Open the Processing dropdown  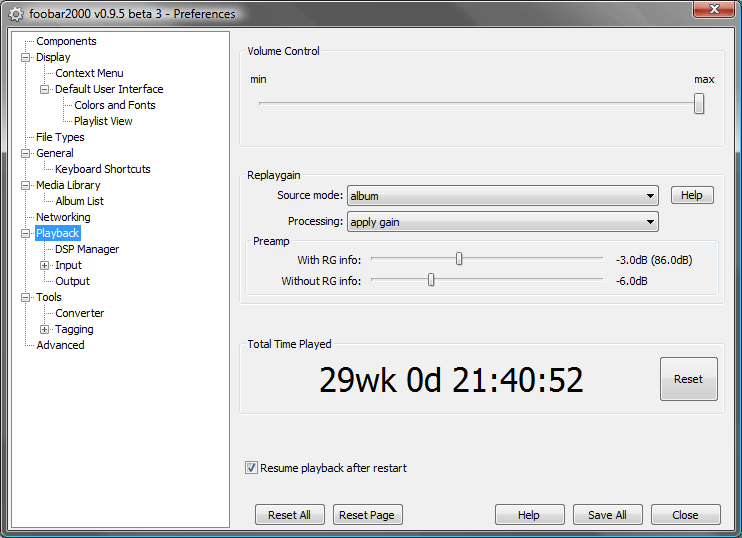[502, 222]
